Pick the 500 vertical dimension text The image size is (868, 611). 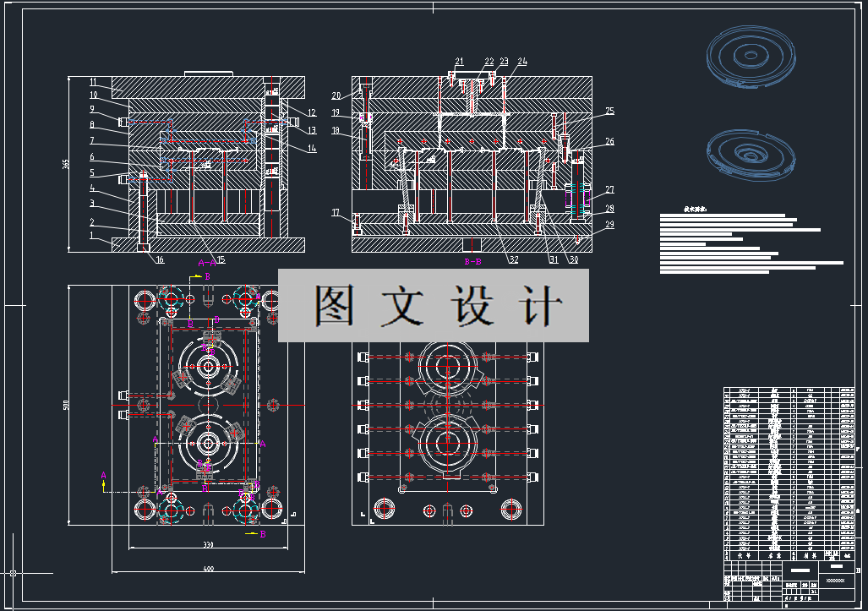(65, 405)
